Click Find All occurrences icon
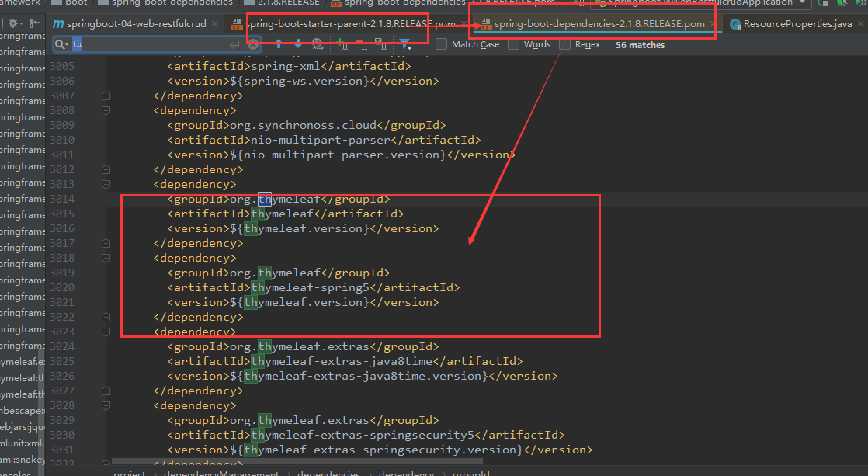Screen dimensions: 868x476 [318, 44]
